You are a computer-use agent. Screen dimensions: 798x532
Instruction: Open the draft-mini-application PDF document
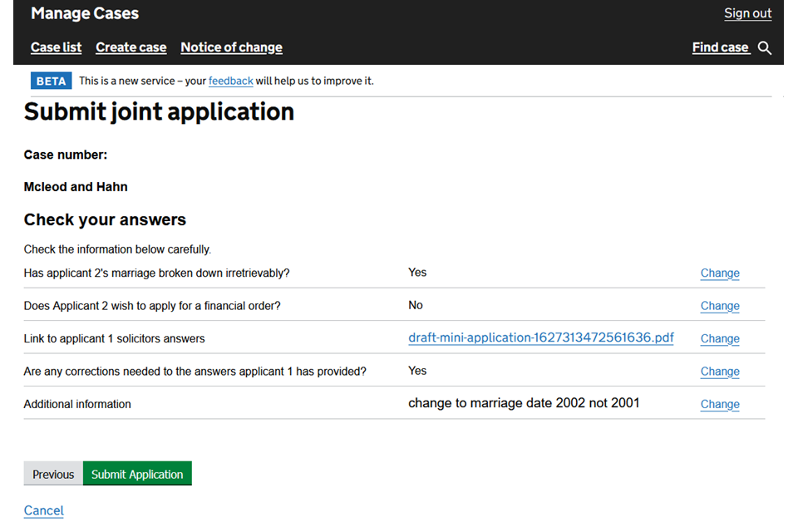540,338
